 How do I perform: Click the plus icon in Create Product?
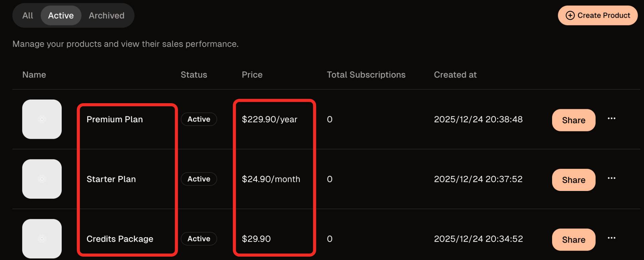[x=570, y=15]
